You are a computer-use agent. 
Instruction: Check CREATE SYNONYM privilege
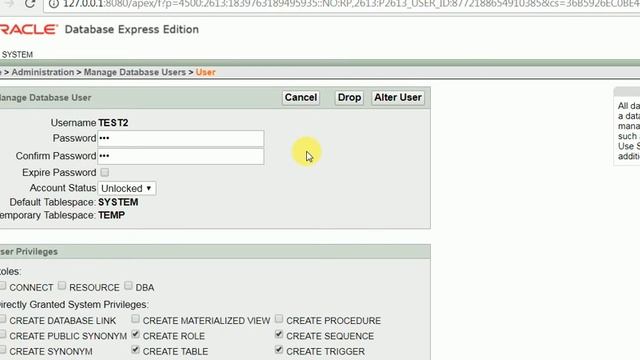point(2,349)
